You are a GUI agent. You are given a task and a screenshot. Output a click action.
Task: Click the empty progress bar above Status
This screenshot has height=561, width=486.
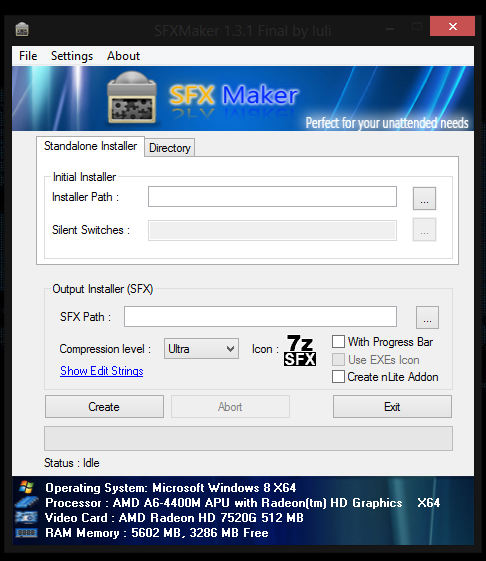pos(248,438)
